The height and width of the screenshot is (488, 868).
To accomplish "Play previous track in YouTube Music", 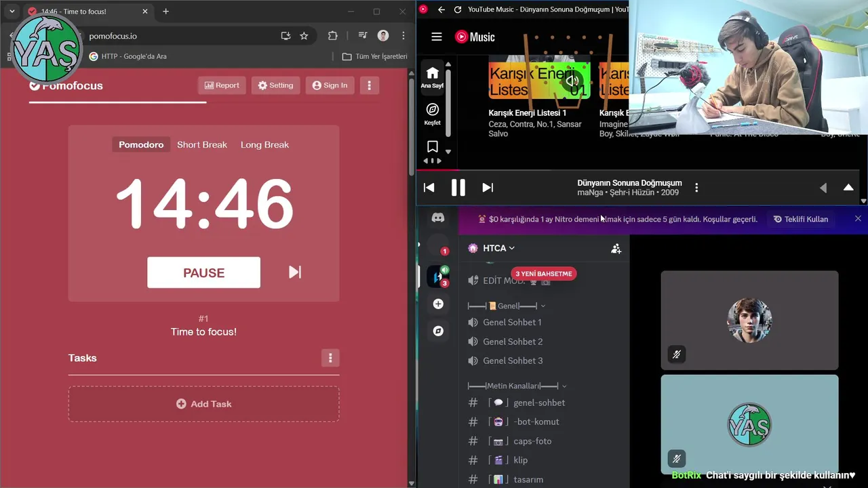I will (429, 188).
